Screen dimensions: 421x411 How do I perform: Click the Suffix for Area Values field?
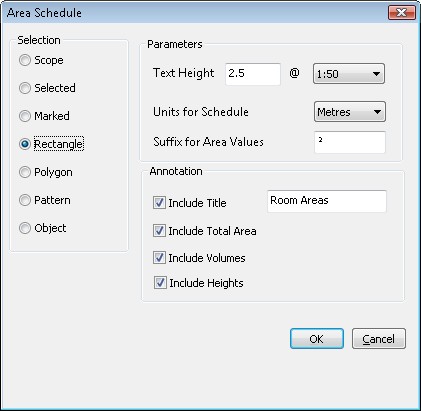click(350, 142)
